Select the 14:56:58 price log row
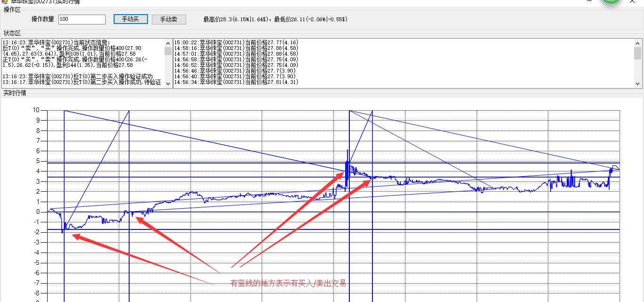The width and height of the screenshot is (644, 302). tap(236, 59)
